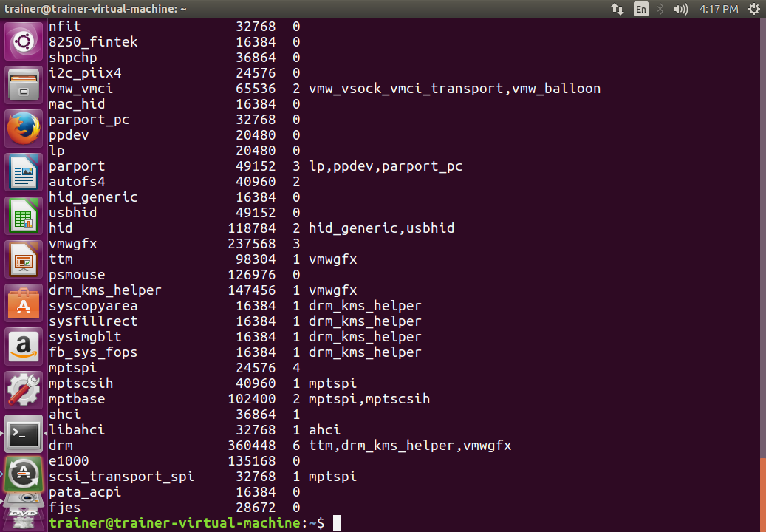Click the size value '360448'
The height and width of the screenshot is (532, 766).
click(252, 446)
